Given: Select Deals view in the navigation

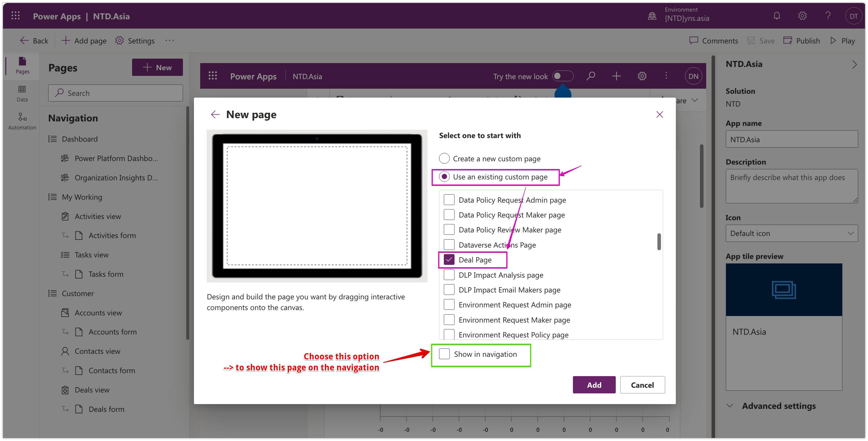Looking at the screenshot, I should (92, 390).
